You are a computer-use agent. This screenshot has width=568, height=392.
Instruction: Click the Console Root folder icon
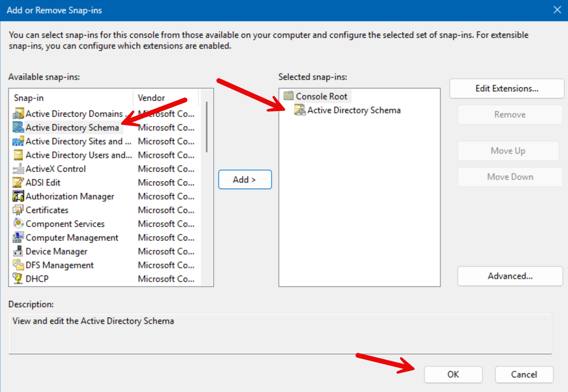(x=288, y=96)
